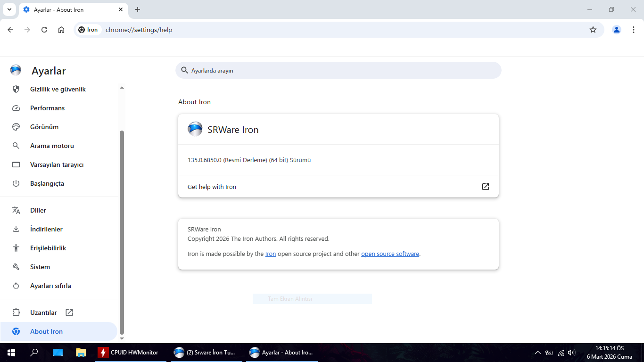Open Windows taskbar search

(34, 353)
